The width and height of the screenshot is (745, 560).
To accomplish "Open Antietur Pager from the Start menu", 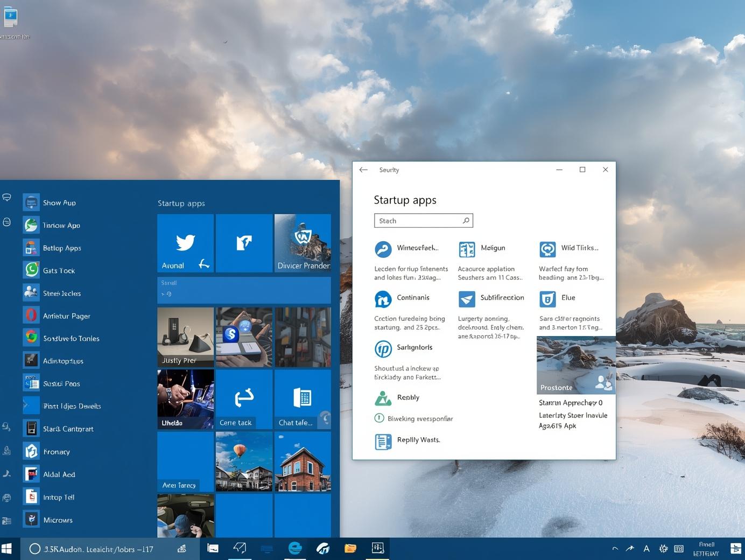I will tap(66, 316).
